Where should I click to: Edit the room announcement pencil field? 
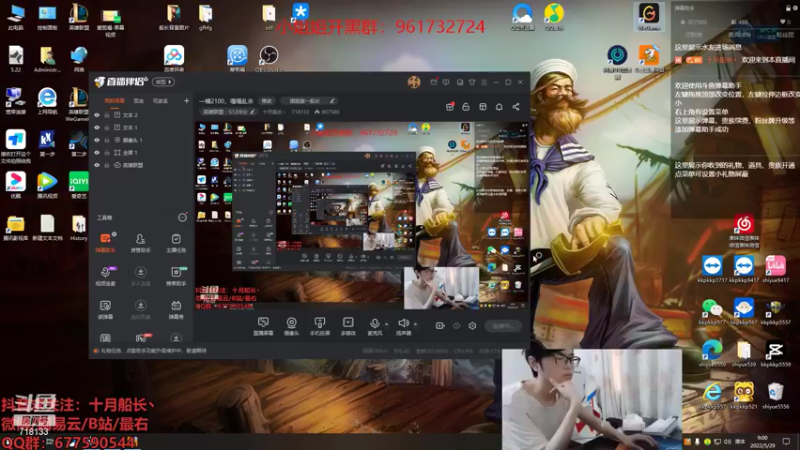click(x=309, y=101)
